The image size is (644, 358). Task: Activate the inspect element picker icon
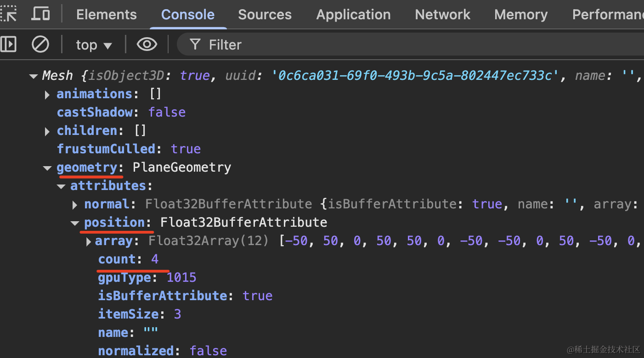tap(8, 14)
